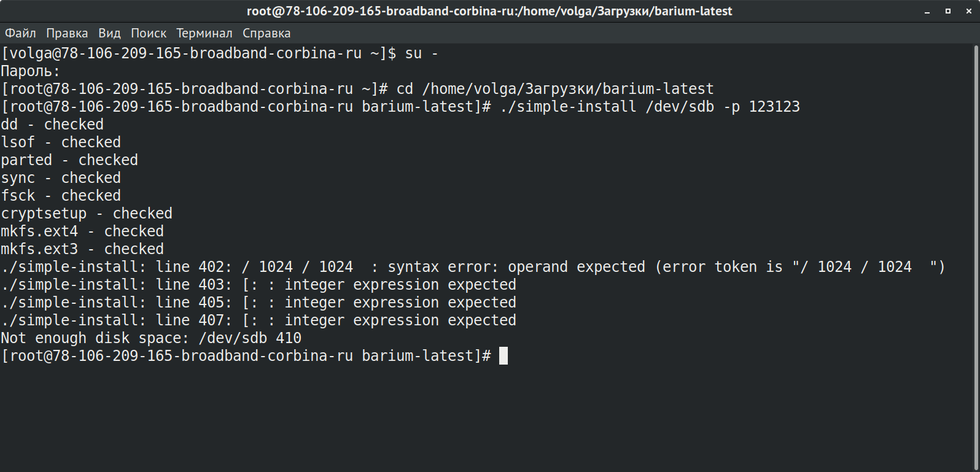980x472 pixels.
Task: Click the "./simple-install /dev/sdb -p 123123" command
Action: click(x=650, y=107)
